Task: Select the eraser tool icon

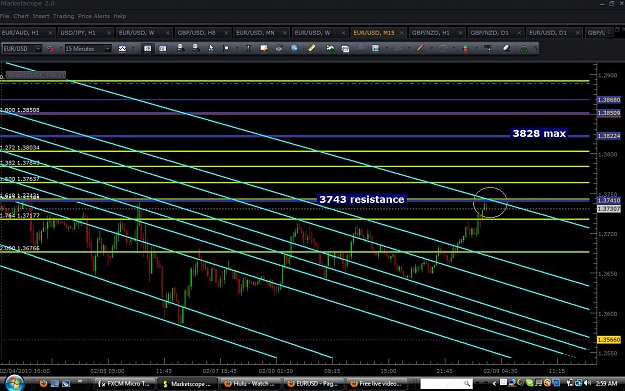Action: point(506,48)
